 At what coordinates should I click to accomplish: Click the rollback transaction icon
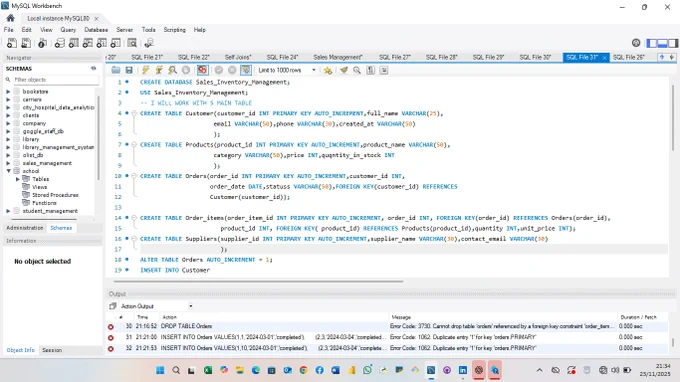coord(232,70)
